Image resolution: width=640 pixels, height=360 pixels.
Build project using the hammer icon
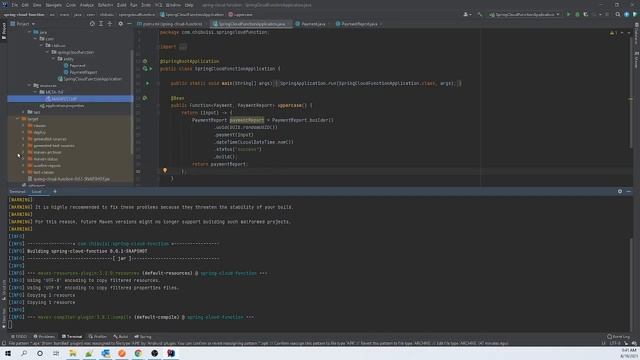click(480, 14)
